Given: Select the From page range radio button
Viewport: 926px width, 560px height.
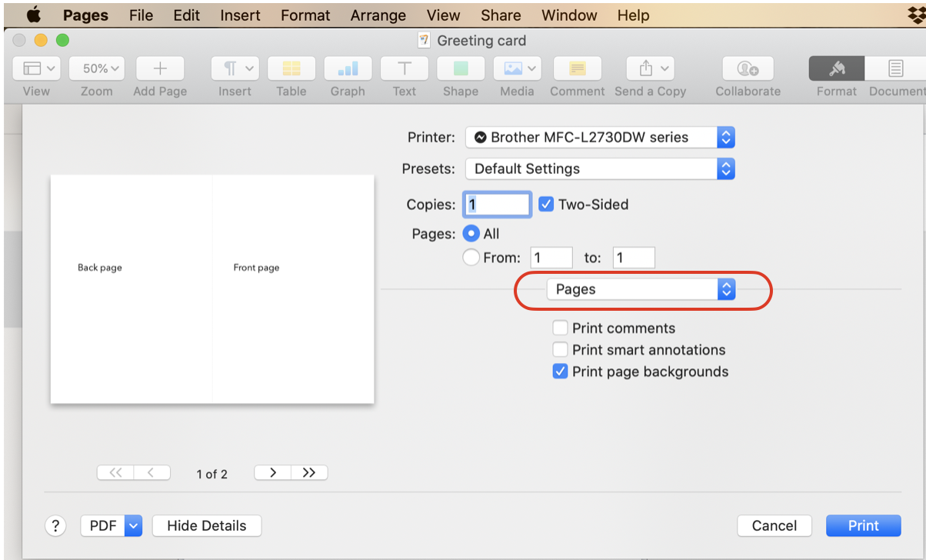Looking at the screenshot, I should (471, 258).
